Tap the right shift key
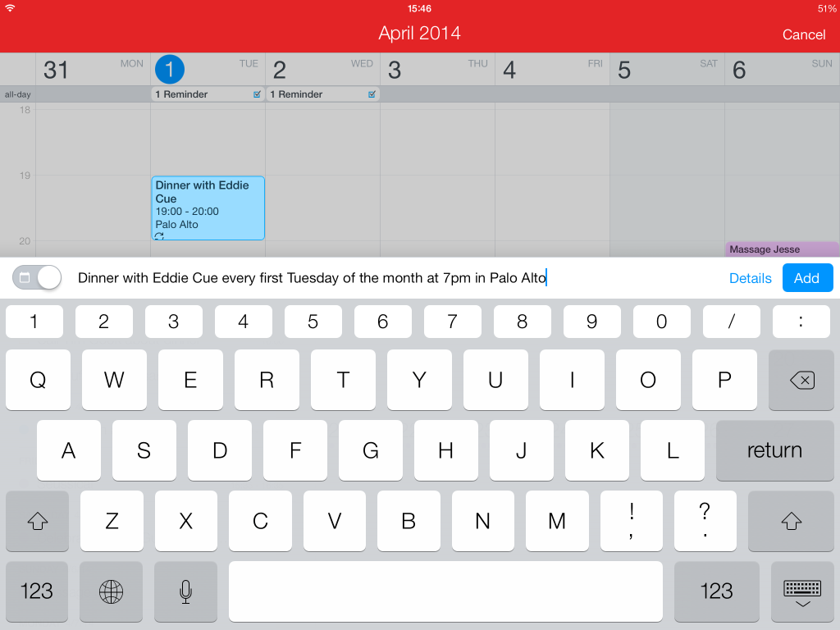This screenshot has height=630, width=840. click(x=791, y=521)
